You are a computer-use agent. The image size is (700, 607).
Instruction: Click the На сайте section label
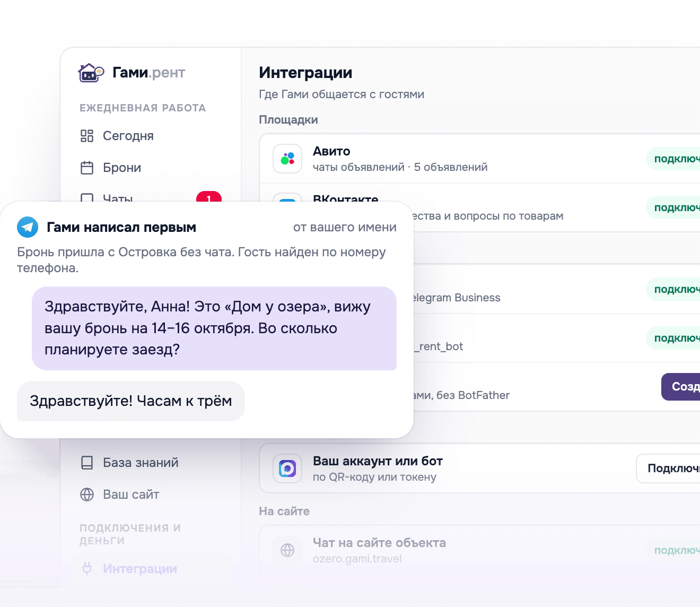(284, 511)
